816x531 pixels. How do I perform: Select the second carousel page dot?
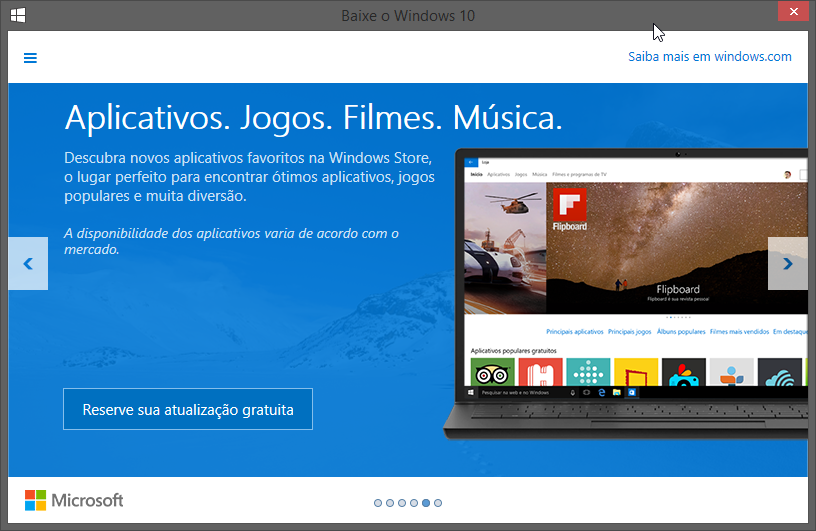click(x=390, y=503)
